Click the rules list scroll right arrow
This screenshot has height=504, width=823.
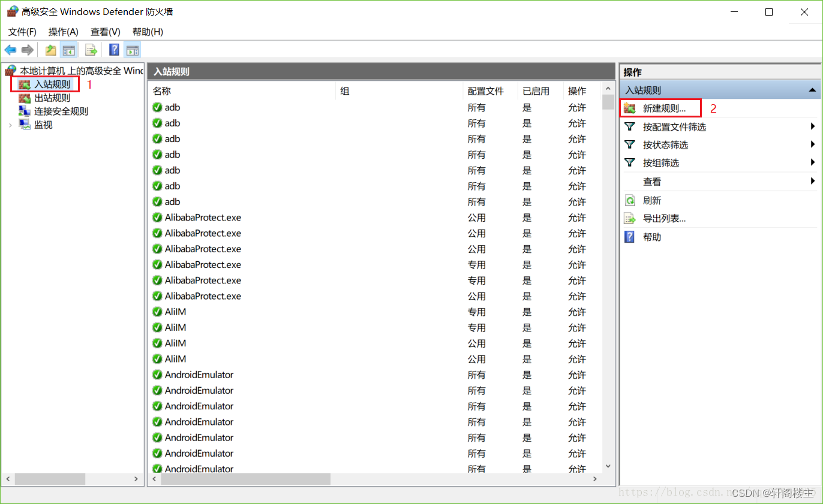click(596, 479)
